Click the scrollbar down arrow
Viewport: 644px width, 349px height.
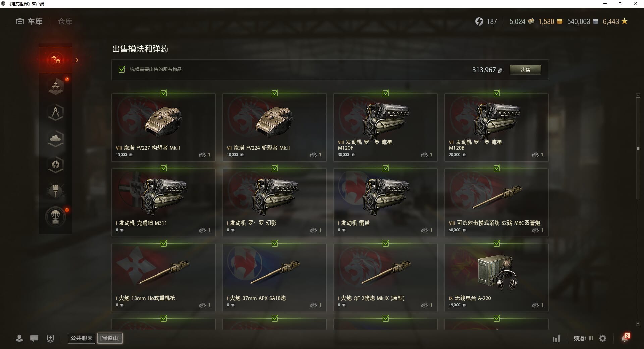(x=638, y=324)
